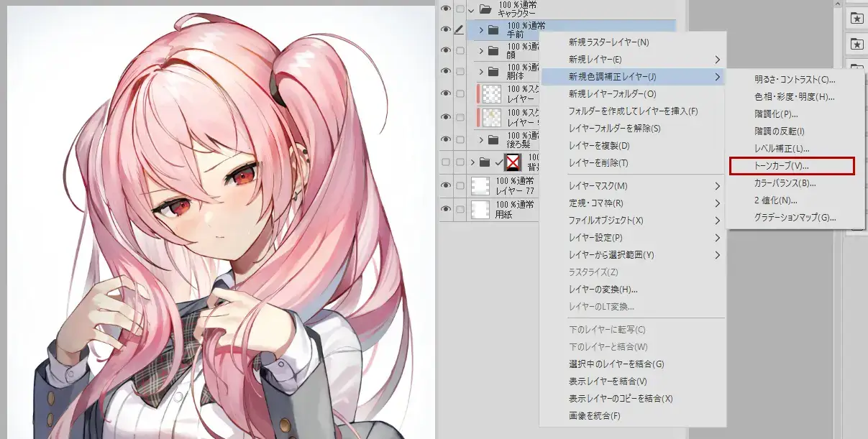Image resolution: width=868 pixels, height=439 pixels.
Task: Click the 顔 layer folder icon
Action: [x=493, y=50]
